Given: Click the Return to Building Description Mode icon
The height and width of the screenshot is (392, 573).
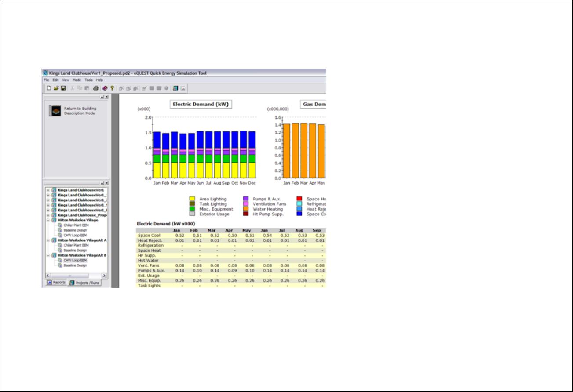Looking at the screenshot, I should point(55,111).
